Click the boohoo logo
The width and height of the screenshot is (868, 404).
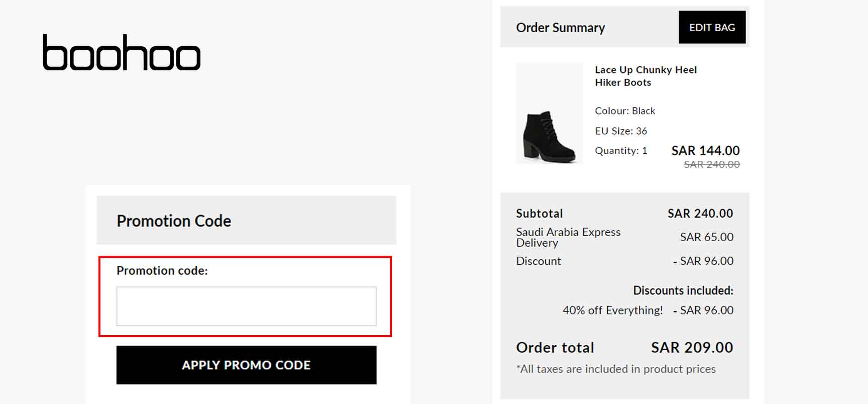tap(122, 53)
